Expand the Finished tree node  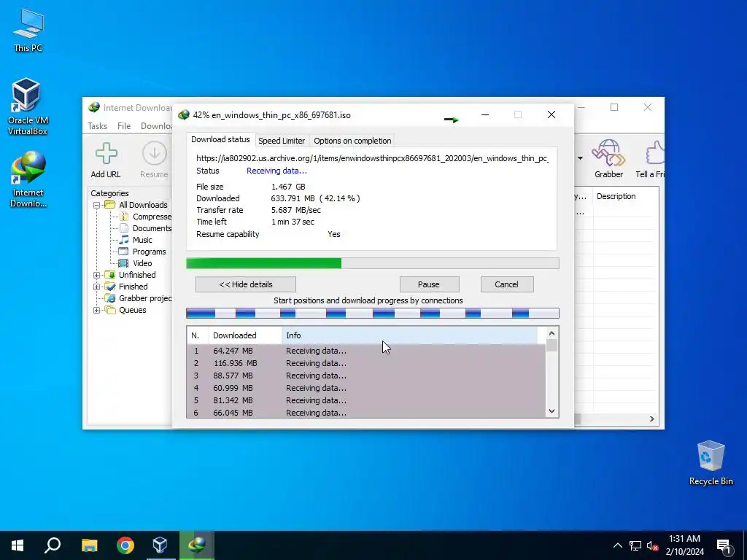coord(97,287)
